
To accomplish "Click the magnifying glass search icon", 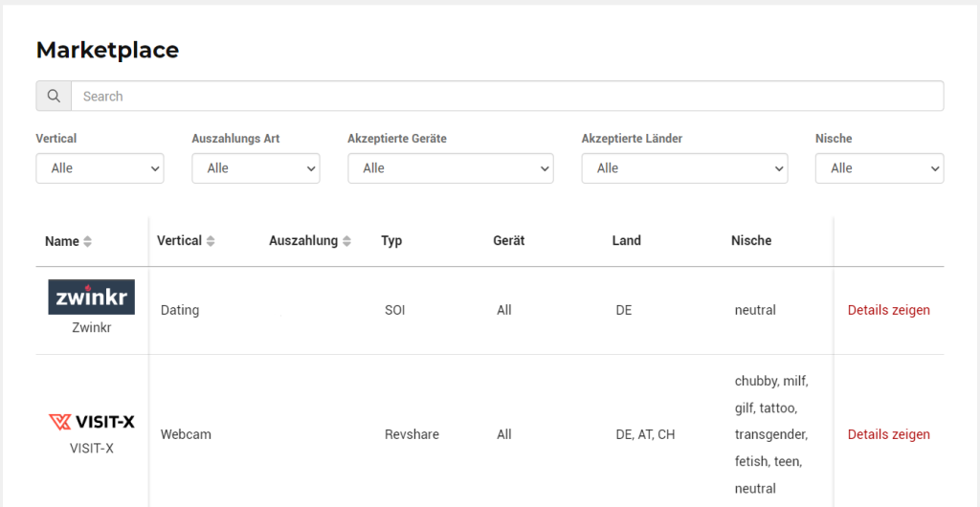I will coord(54,97).
